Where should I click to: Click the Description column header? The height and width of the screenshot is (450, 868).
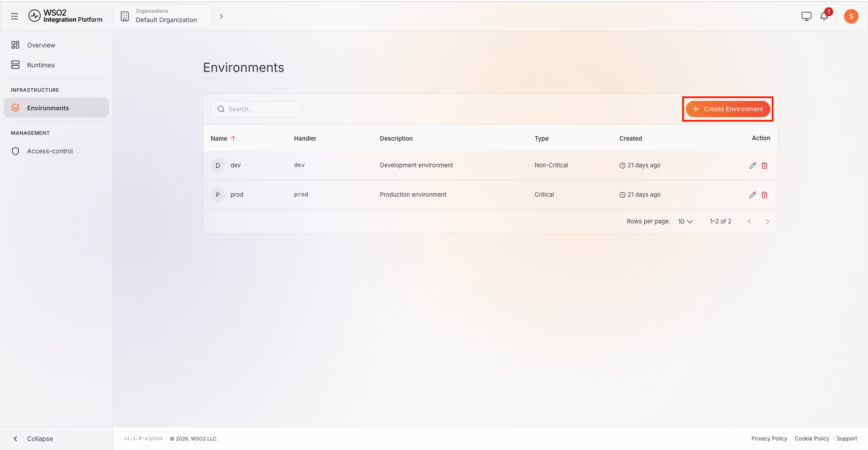[396, 138]
